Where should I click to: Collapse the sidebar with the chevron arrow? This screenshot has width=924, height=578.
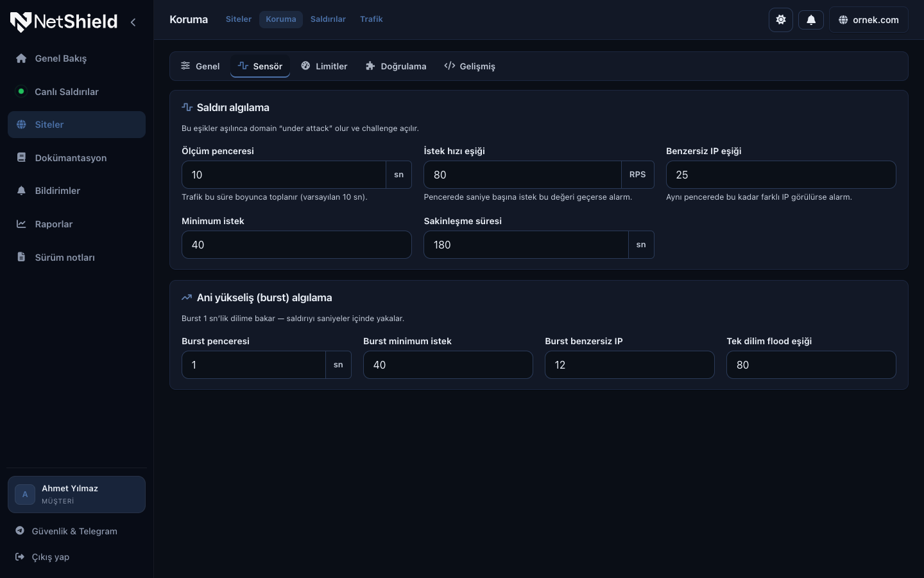(x=133, y=22)
